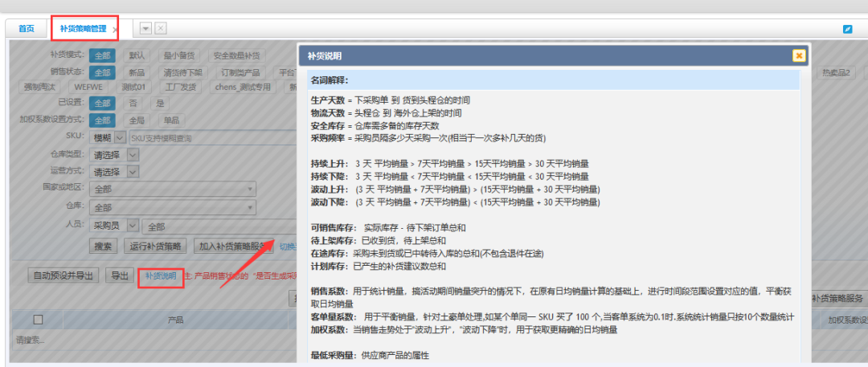Select 全部 in the 加权系数设置方式 row
868x367 pixels.
tap(102, 120)
